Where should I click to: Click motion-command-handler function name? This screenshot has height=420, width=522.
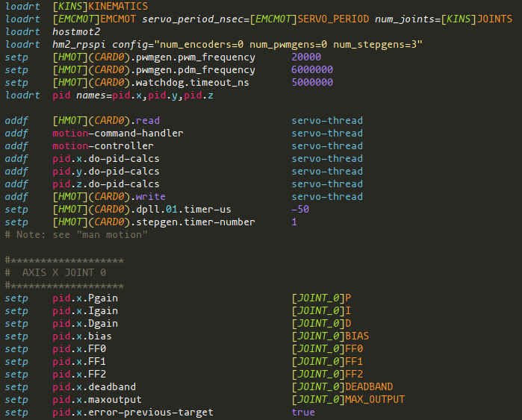pyautogui.click(x=118, y=133)
